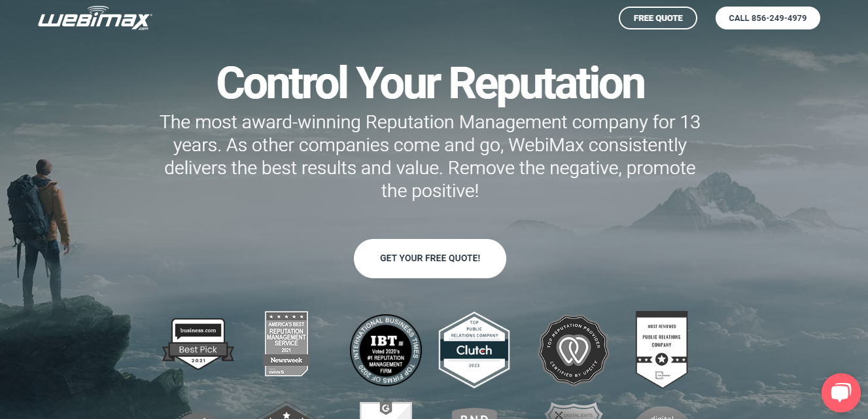Click the FREE QUOTE header button
The height and width of the screenshot is (419, 868).
point(658,18)
